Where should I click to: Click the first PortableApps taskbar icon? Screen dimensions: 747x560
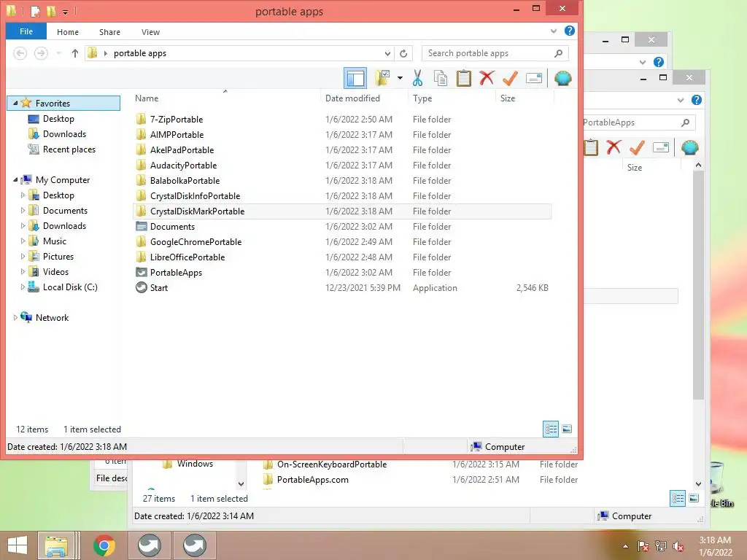[x=149, y=545]
